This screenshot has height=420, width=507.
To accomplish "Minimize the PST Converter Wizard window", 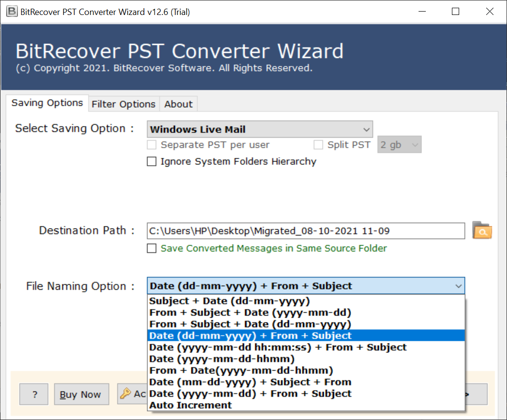I will point(422,12).
